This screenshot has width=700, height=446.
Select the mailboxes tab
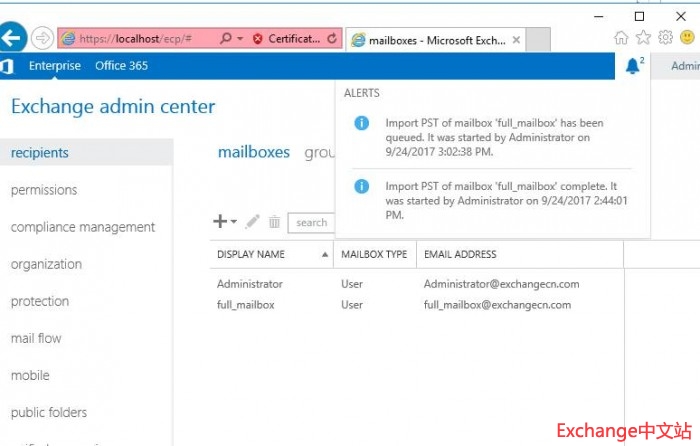(x=253, y=153)
